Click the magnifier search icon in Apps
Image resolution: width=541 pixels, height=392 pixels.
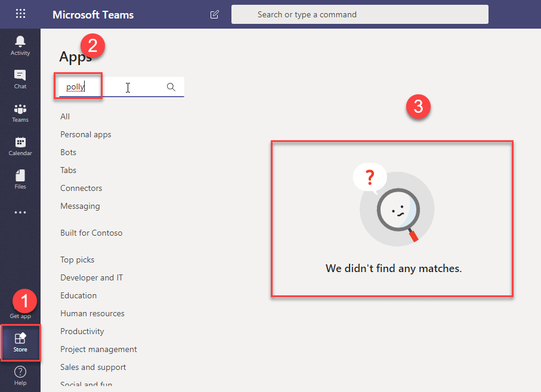(x=171, y=87)
